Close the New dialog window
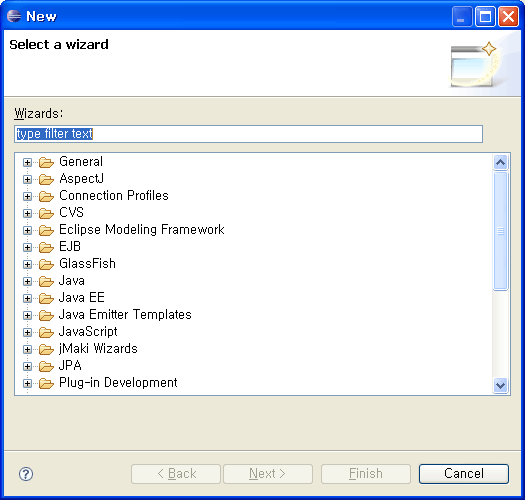 tap(508, 16)
